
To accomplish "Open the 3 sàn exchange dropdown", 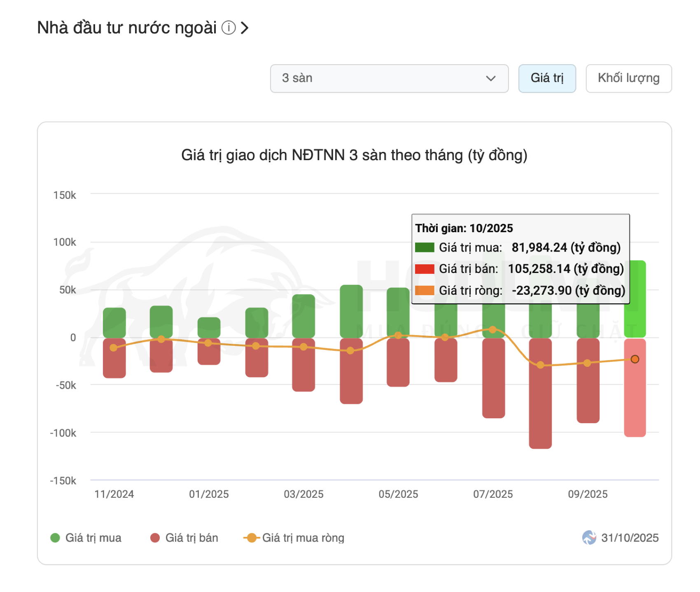I will tap(389, 78).
